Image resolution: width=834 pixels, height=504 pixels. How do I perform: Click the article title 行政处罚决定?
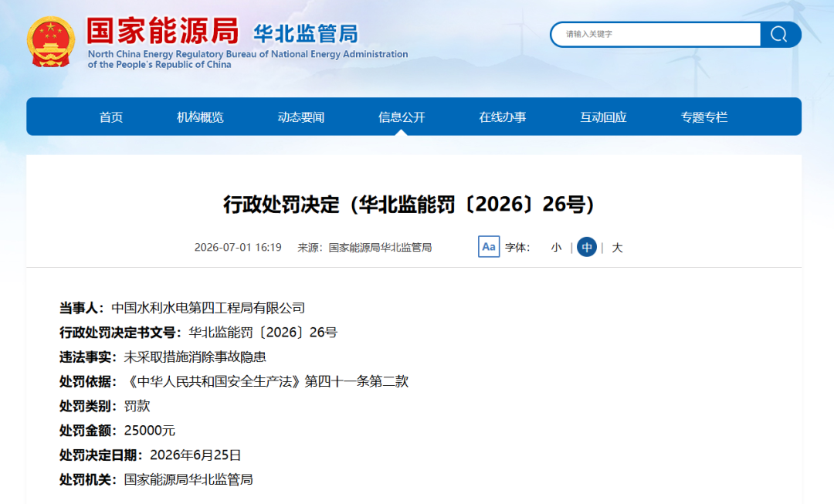click(409, 205)
